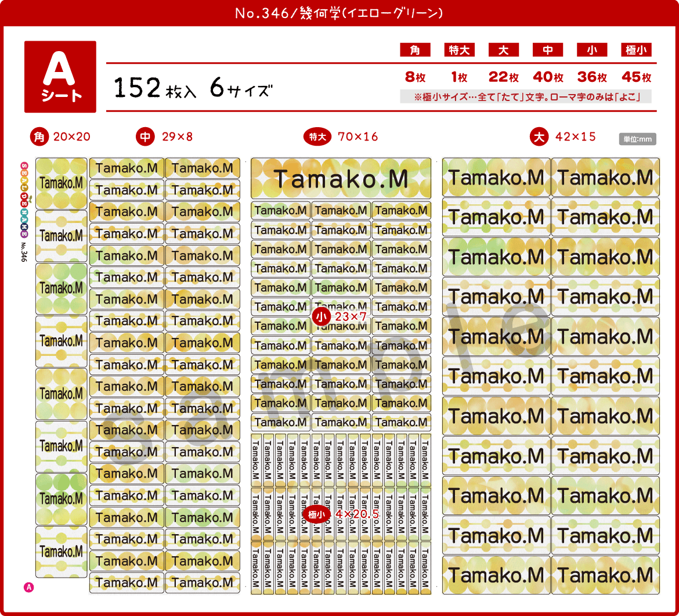The height and width of the screenshot is (616, 679).
Task: Select the oval 極小 badge beside 4×20.5
Action: 316,514
